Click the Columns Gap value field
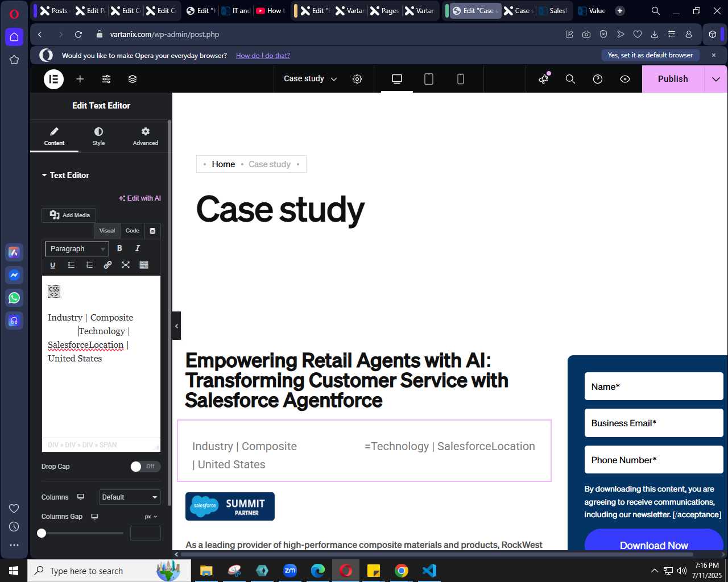This screenshot has width=728, height=582. (x=146, y=533)
